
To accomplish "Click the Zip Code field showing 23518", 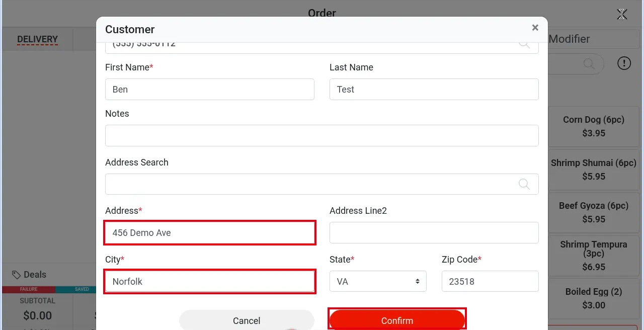I will point(490,281).
